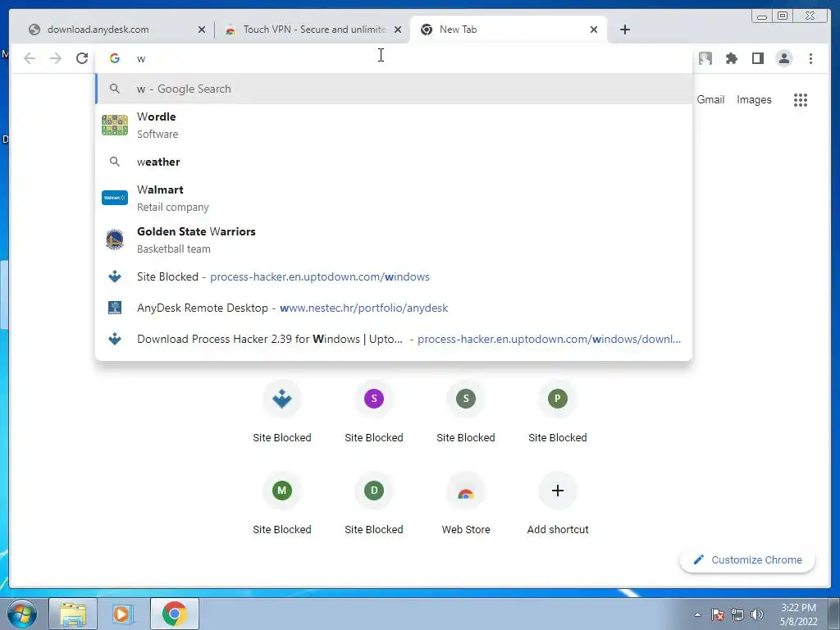Click the Add shortcut plus button
Screen dimensions: 840x630
pyautogui.click(x=558, y=491)
